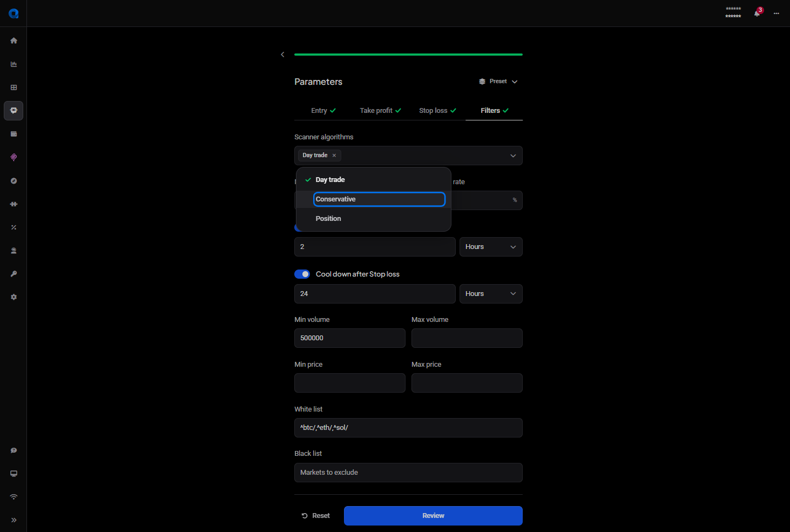Switch to the Take profit tab
The image size is (790, 532).
click(380, 111)
